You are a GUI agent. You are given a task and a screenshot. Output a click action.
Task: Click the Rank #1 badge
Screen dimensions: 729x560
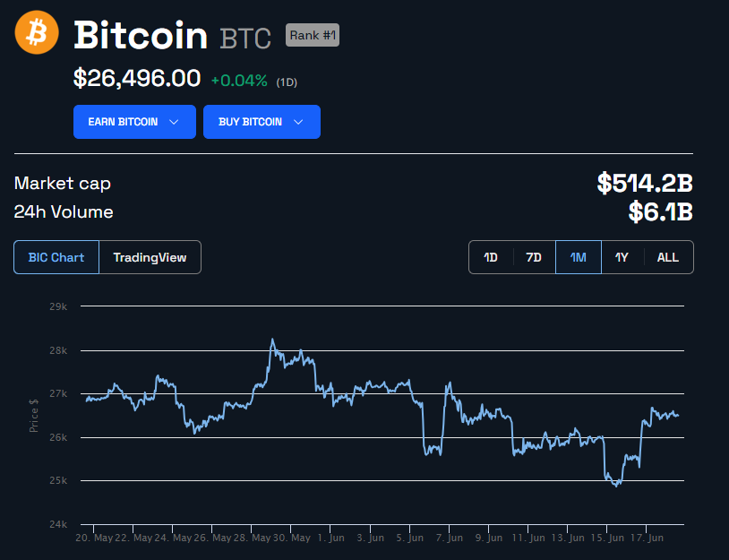pos(313,35)
